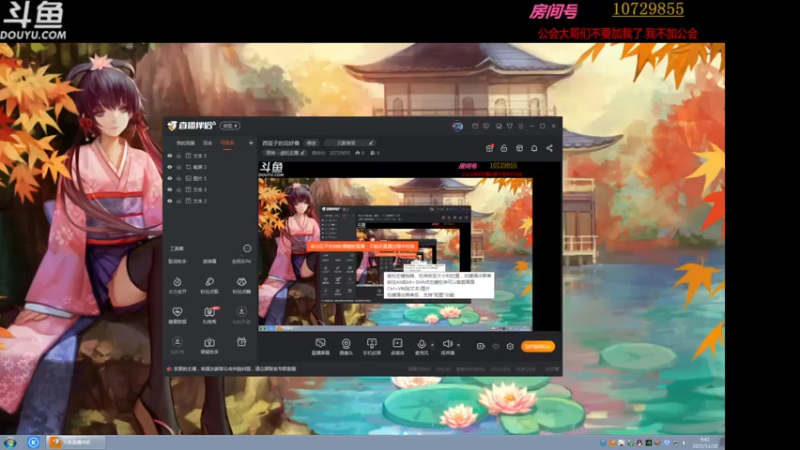Click the blue K icon on taskbar
Screen dimensions: 800x450
pos(33,442)
